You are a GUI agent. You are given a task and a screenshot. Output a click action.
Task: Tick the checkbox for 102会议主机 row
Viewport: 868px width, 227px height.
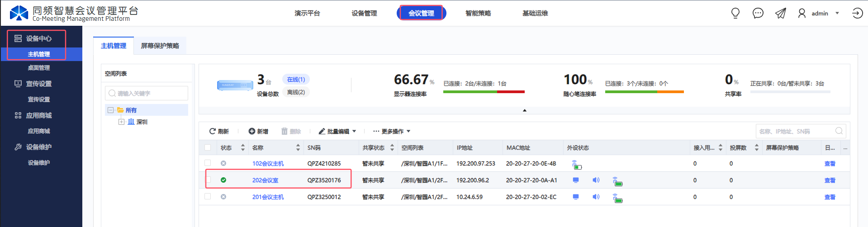[208, 163]
